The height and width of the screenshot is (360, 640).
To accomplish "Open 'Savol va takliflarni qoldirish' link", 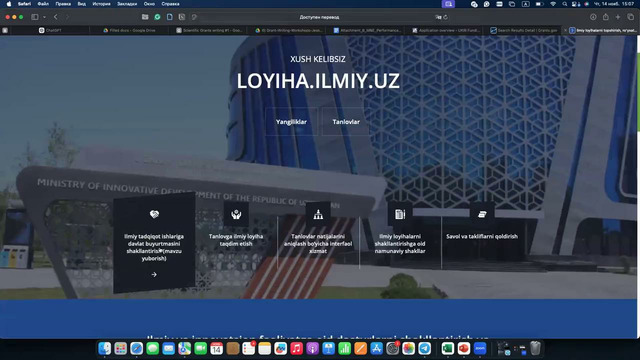I will 482,236.
